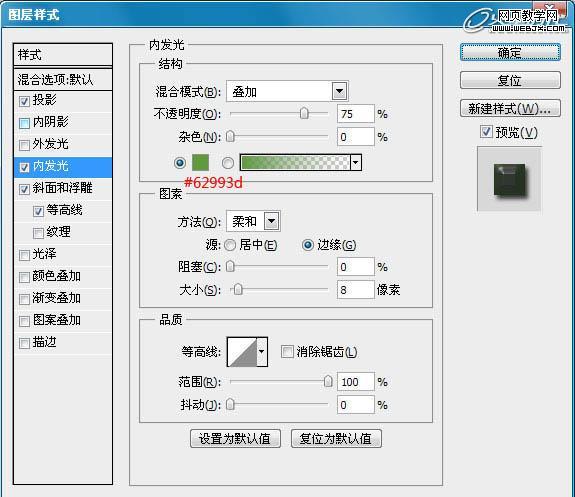Screen dimensions: 575x497
Task: Select the 样式 styles list header
Action: click(x=63, y=55)
